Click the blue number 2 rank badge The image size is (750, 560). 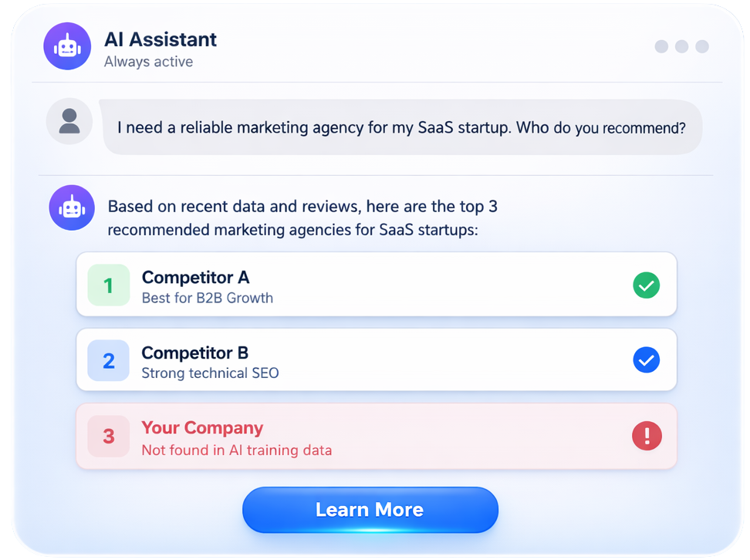click(108, 360)
